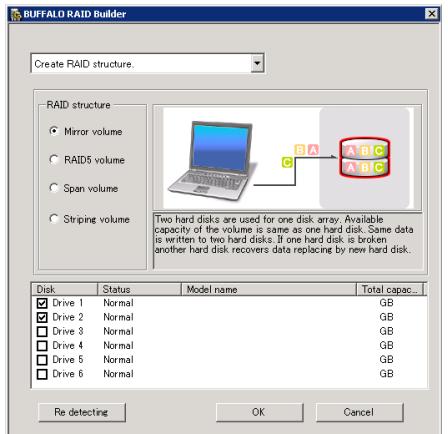448x434 pixels.
Task: Tick the Drive 5 checkbox
Action: (x=42, y=360)
